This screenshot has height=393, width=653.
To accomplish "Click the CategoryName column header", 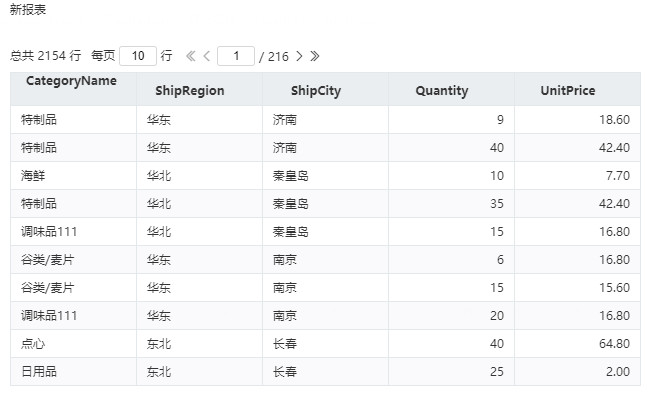I will [73, 89].
